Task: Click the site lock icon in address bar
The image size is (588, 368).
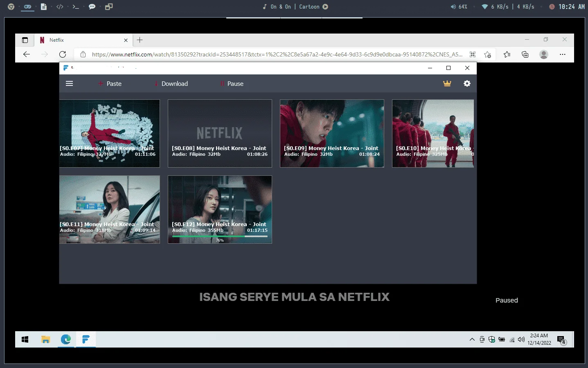Action: point(83,54)
